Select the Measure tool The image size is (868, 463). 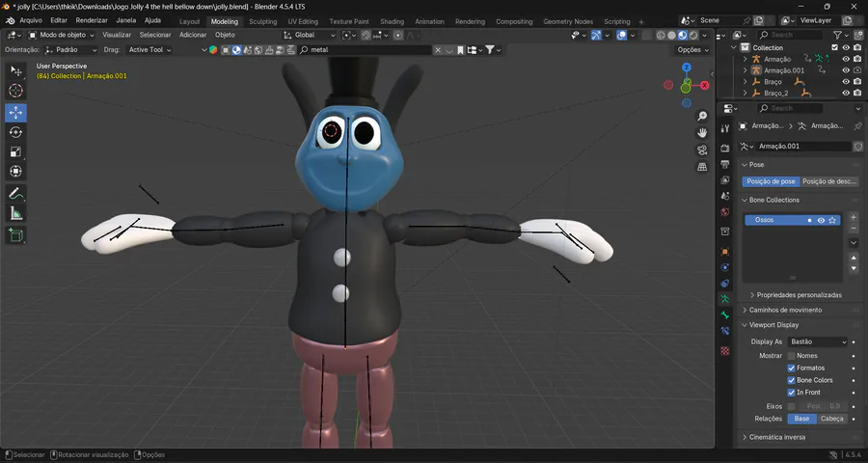pyautogui.click(x=16, y=213)
